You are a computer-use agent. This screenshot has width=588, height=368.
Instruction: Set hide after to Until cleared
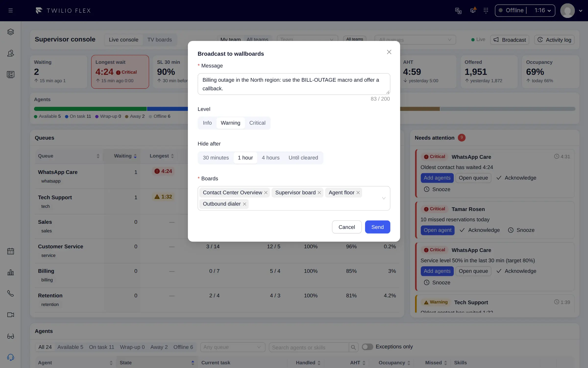pos(303,158)
